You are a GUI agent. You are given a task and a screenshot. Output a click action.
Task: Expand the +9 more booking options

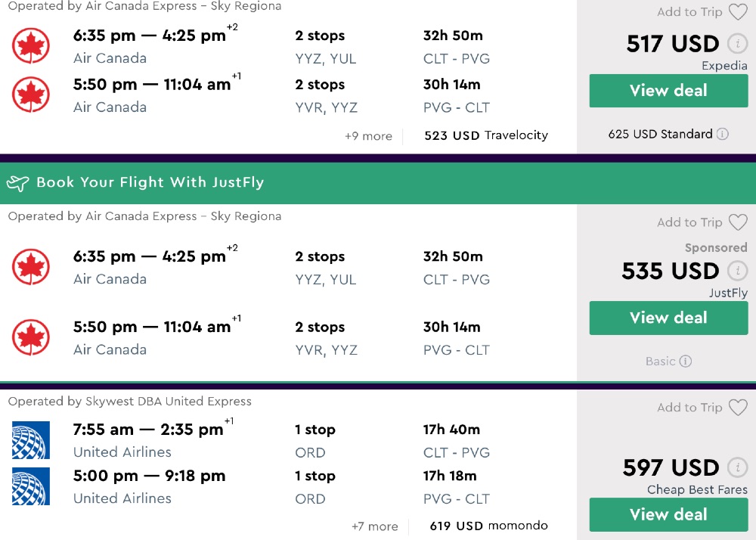pyautogui.click(x=368, y=136)
